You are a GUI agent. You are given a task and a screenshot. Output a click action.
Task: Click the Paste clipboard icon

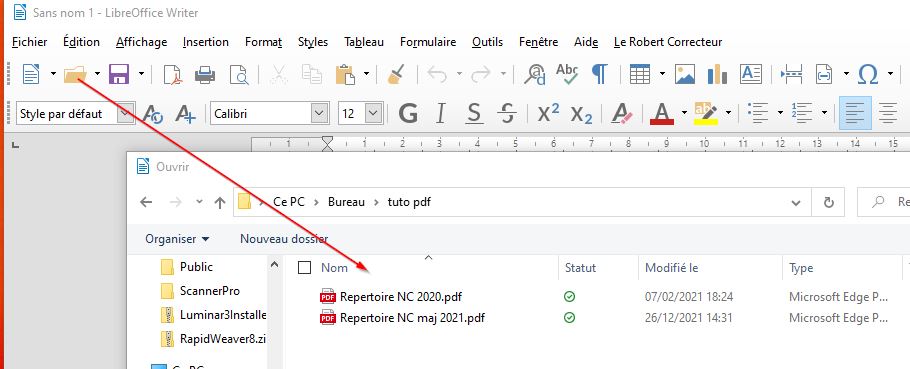345,74
